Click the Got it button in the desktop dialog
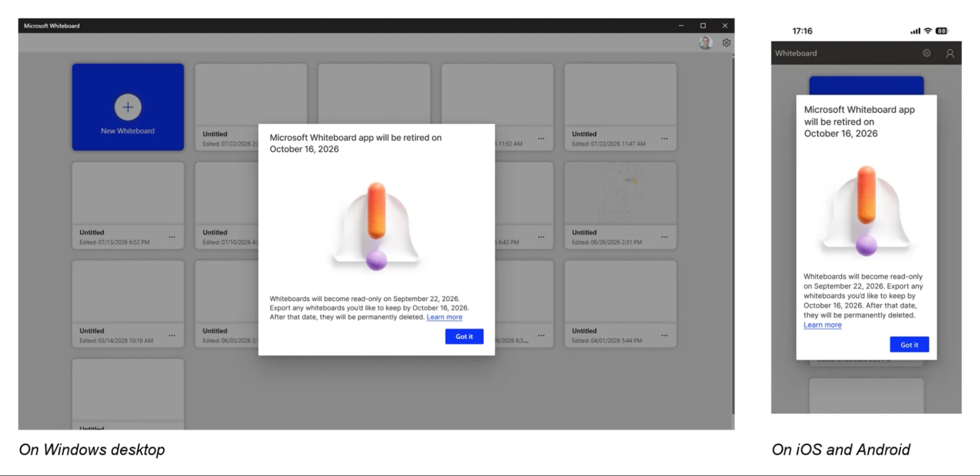Image resolution: width=980 pixels, height=476 pixels. tap(464, 337)
